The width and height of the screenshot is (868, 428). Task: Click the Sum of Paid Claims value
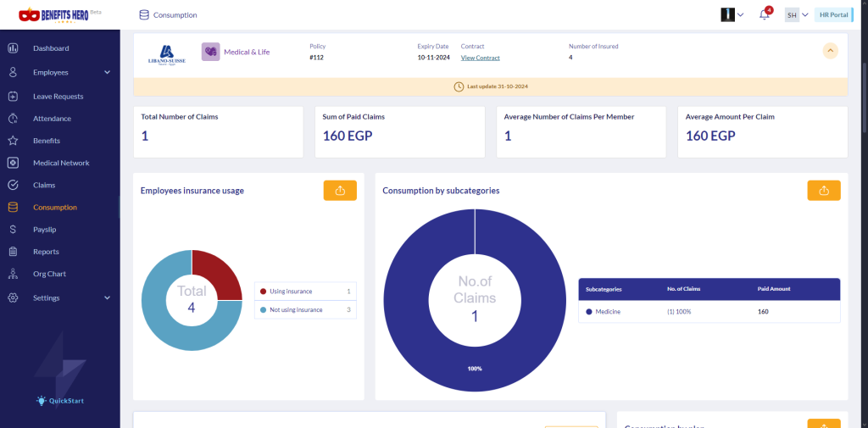(348, 136)
